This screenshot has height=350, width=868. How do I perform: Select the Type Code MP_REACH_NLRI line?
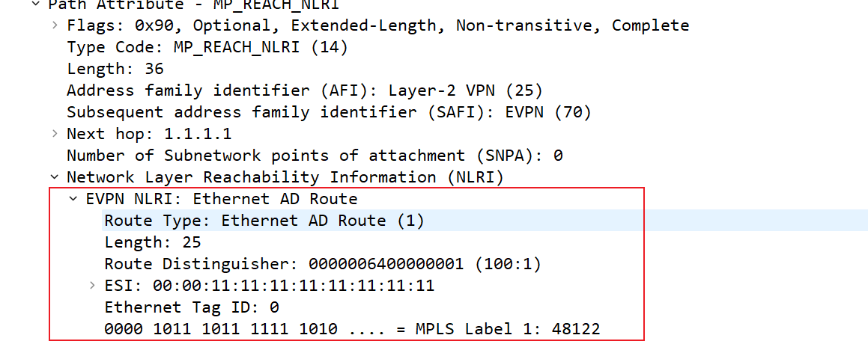(207, 47)
